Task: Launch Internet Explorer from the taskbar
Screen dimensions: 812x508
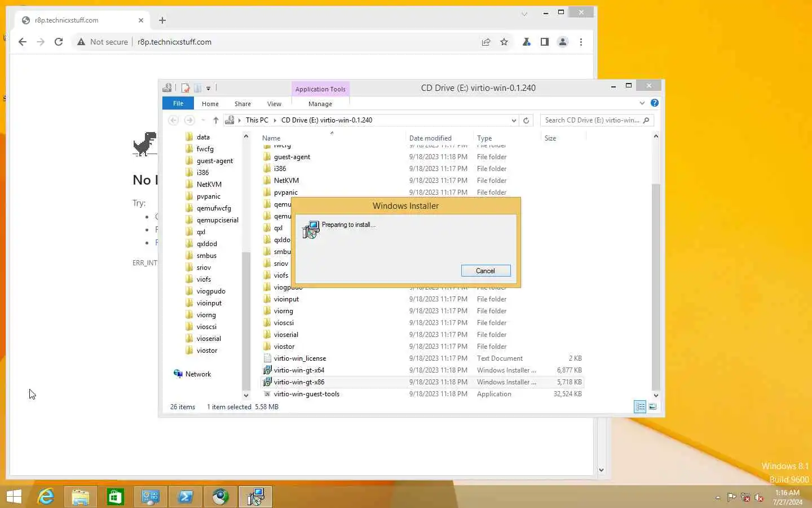Action: pos(46,497)
